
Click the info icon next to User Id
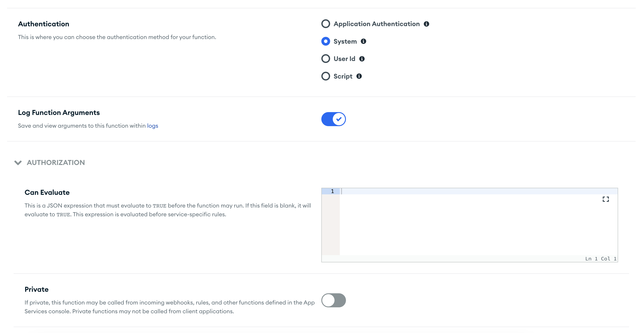(362, 59)
